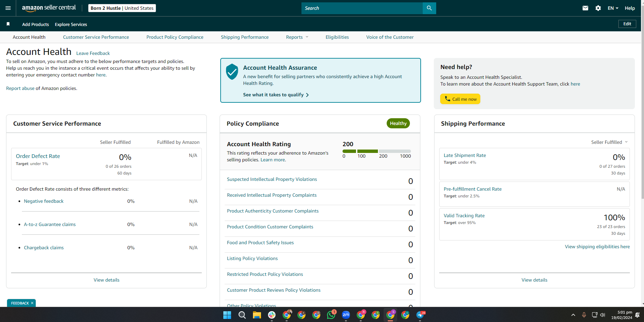
Task: Open the settings gear icon
Action: coord(598,8)
